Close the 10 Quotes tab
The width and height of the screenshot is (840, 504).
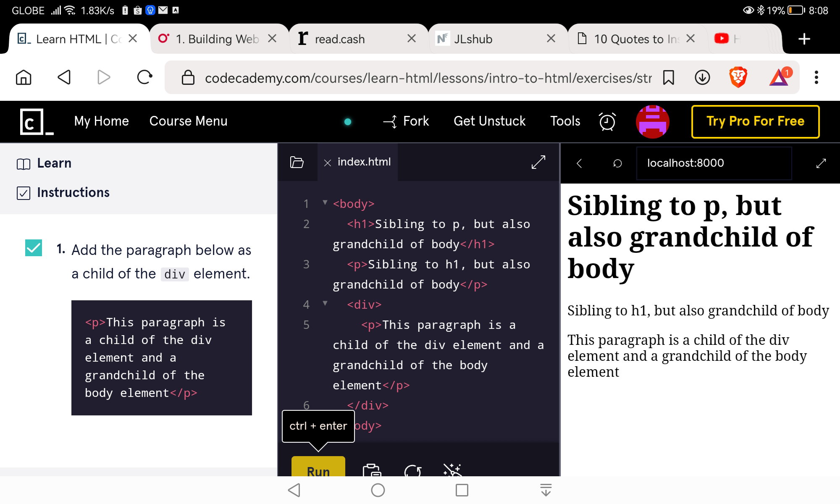click(690, 39)
